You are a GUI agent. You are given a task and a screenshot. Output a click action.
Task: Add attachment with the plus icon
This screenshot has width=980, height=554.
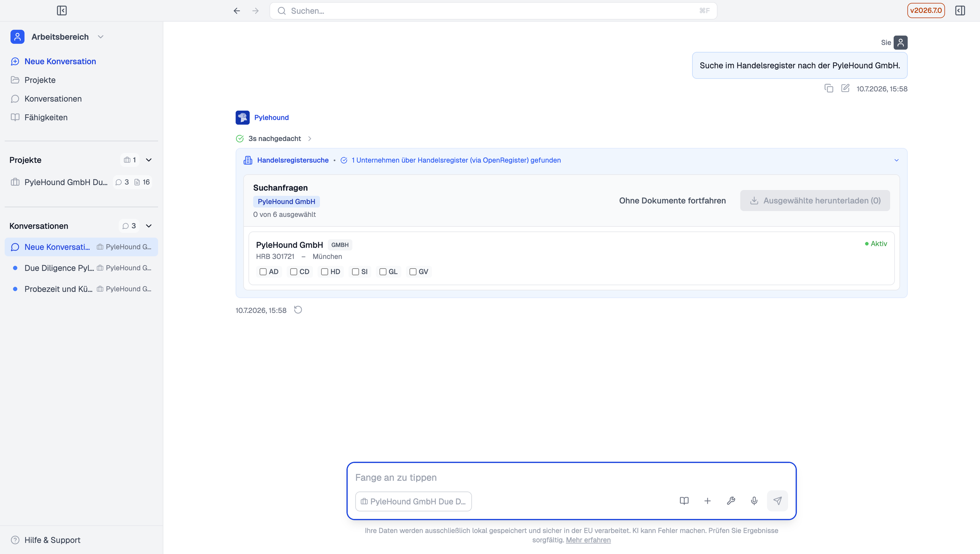(x=707, y=501)
